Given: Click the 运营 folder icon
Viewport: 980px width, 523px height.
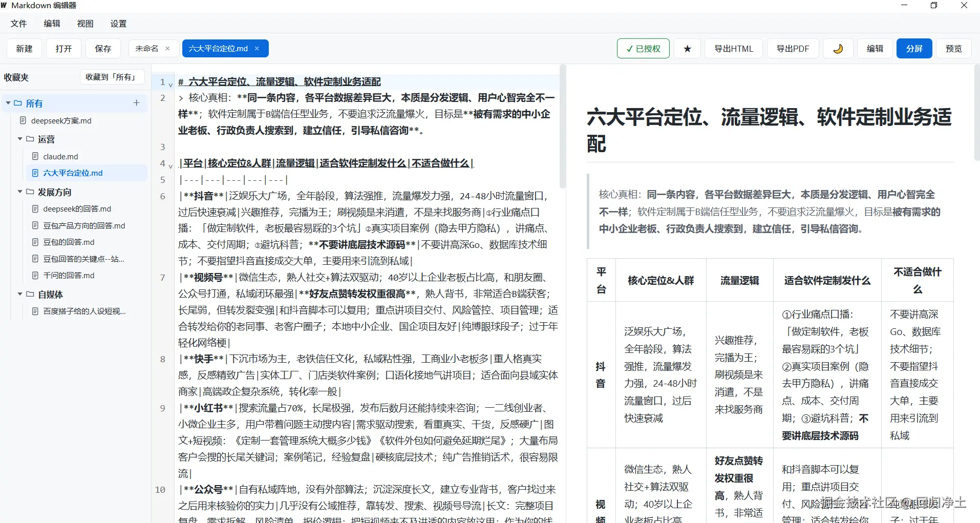Looking at the screenshot, I should click(x=30, y=139).
